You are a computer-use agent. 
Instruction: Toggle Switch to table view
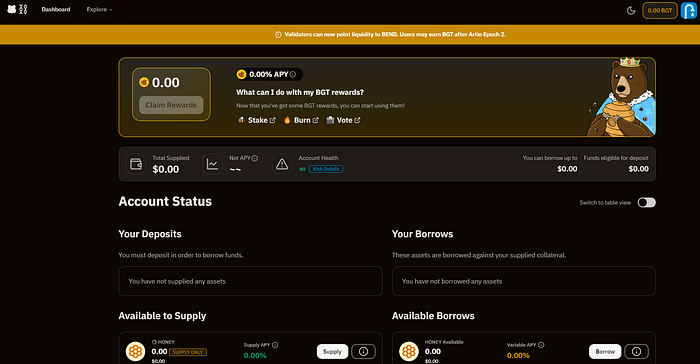(x=646, y=203)
